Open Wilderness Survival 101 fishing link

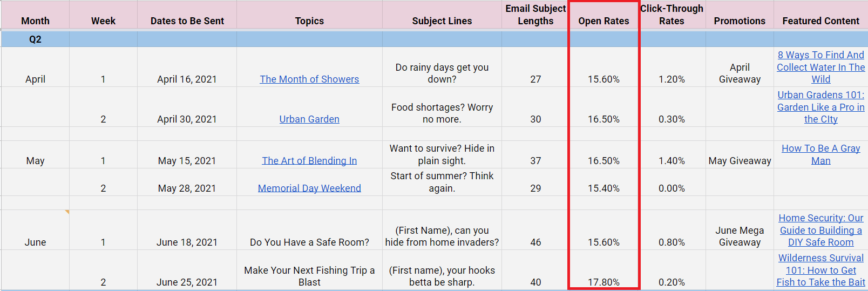pos(820,270)
